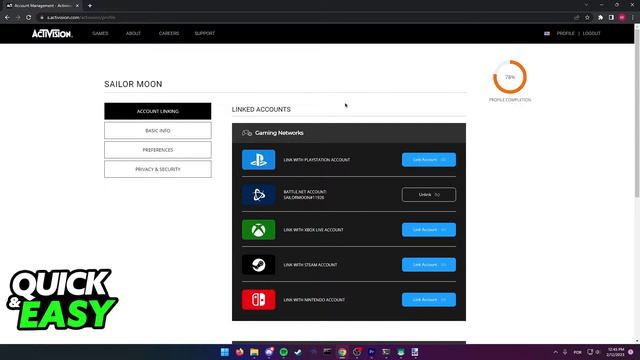Select the Privacy & Security sidebar tab
This screenshot has height=360, width=640.
click(158, 169)
